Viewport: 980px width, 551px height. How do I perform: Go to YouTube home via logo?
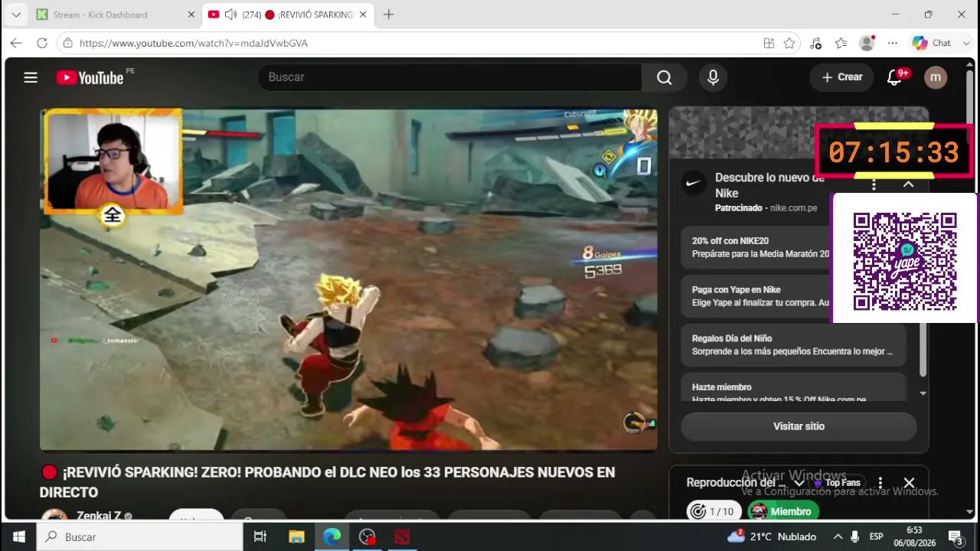coord(90,77)
